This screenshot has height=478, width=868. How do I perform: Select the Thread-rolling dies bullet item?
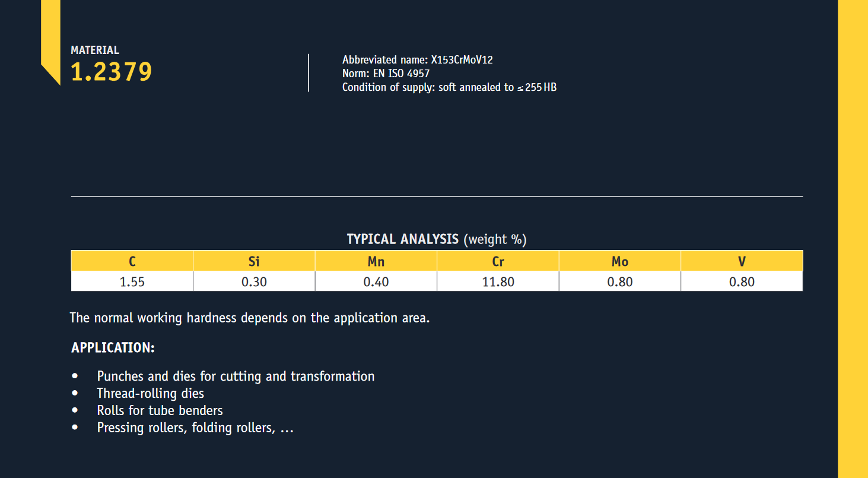[150, 393]
